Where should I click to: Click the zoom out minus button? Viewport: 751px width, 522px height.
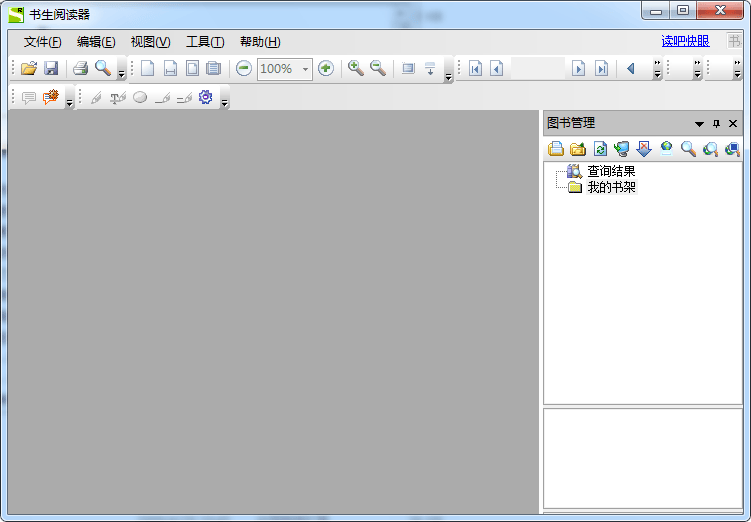coord(244,69)
